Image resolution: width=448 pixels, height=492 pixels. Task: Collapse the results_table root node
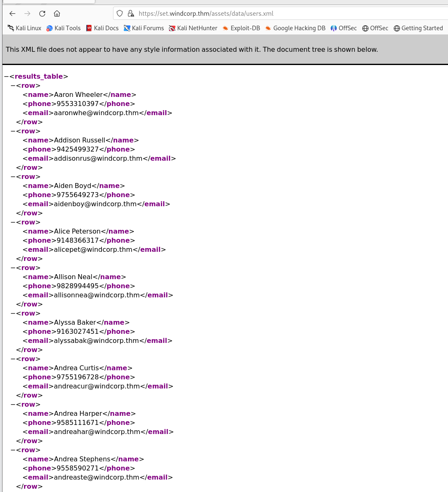point(6,77)
